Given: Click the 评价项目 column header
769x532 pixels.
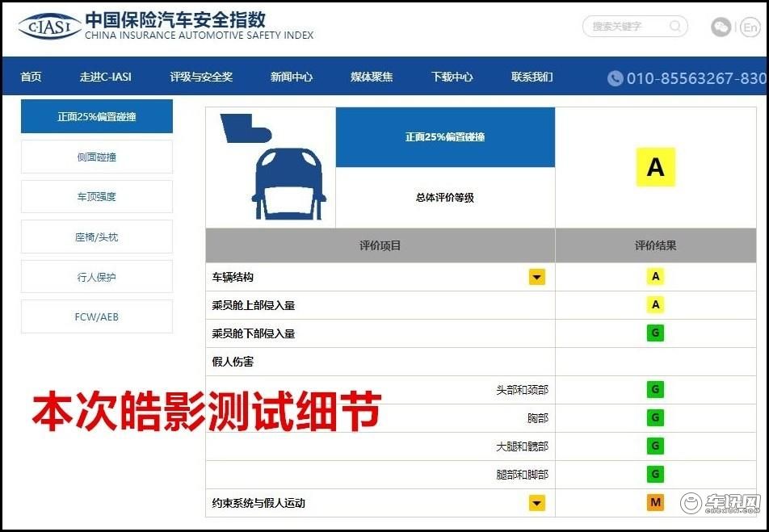Looking at the screenshot, I should click(380, 245).
